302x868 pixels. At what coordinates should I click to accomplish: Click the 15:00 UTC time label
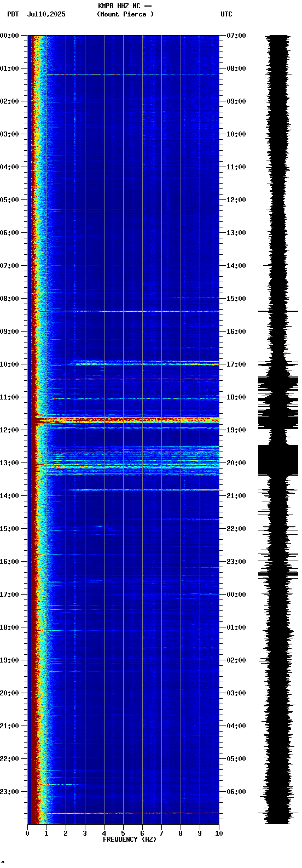pos(236,299)
